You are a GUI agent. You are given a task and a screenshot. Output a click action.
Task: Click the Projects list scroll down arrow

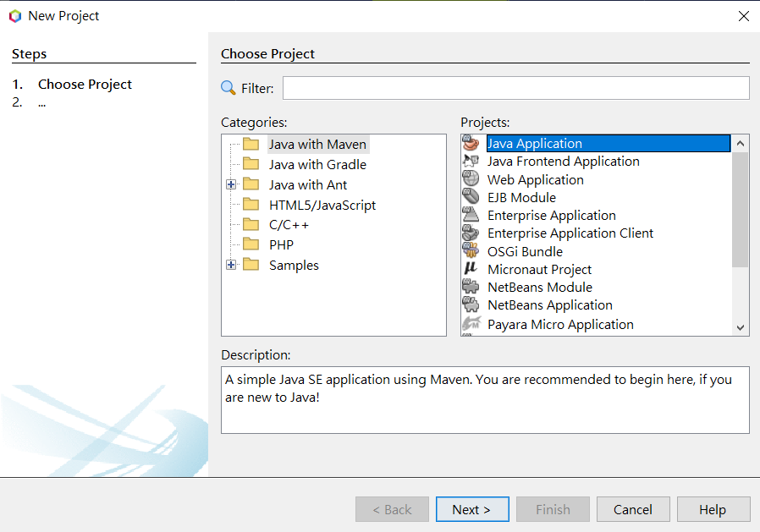pyautogui.click(x=741, y=327)
